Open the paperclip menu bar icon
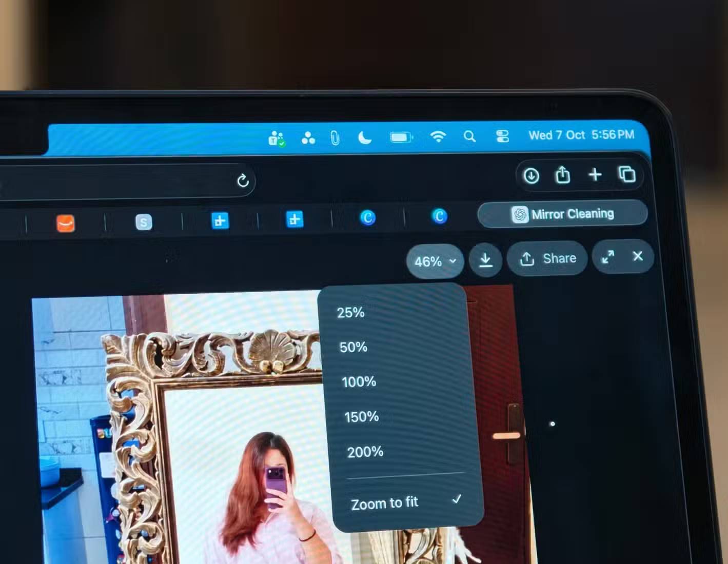Viewport: 728px width, 564px height. click(335, 137)
